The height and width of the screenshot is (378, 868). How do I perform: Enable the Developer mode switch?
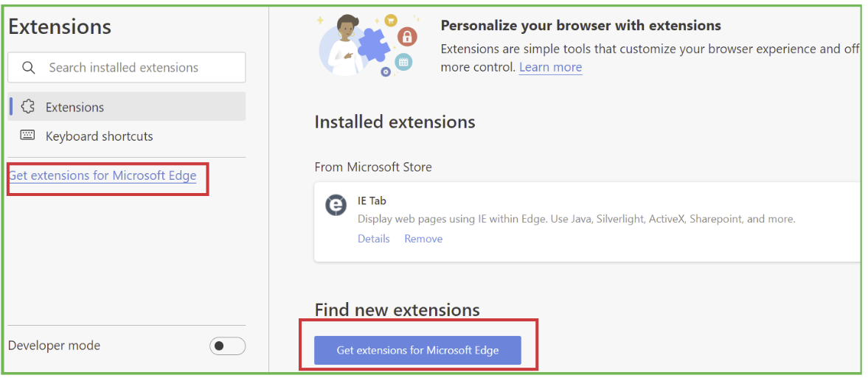click(x=227, y=346)
